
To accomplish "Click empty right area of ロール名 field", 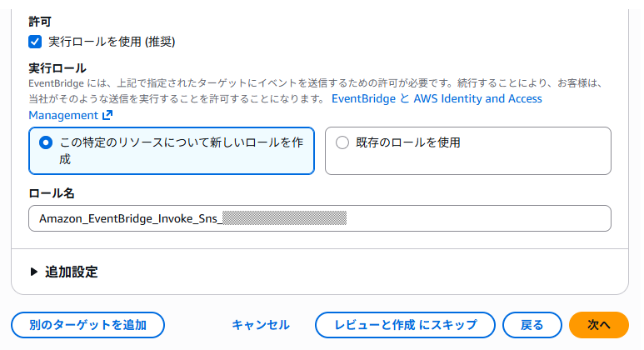I will [x=477, y=218].
